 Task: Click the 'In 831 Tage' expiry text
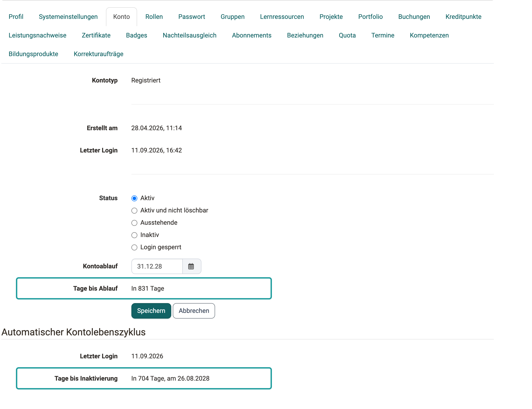point(148,289)
